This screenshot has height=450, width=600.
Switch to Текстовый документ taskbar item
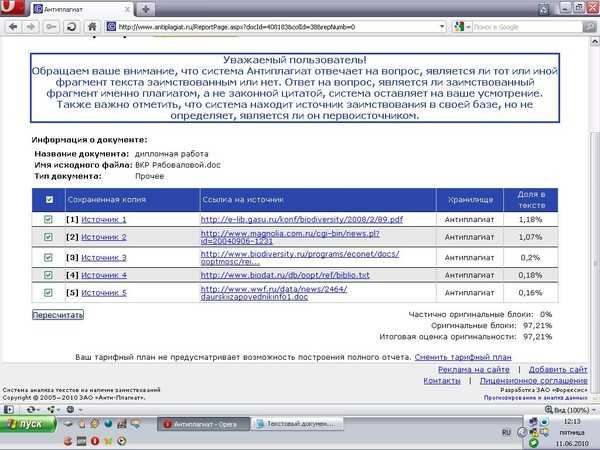(297, 424)
